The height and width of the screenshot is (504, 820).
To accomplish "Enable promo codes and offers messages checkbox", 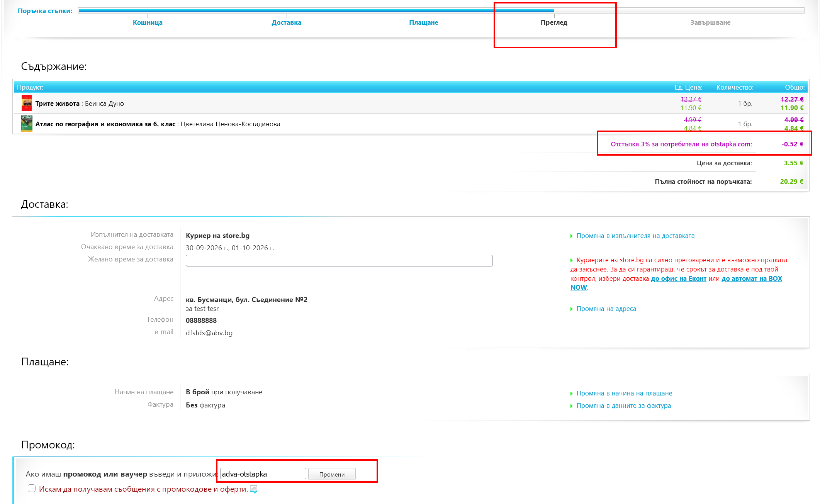I will pyautogui.click(x=32, y=488).
